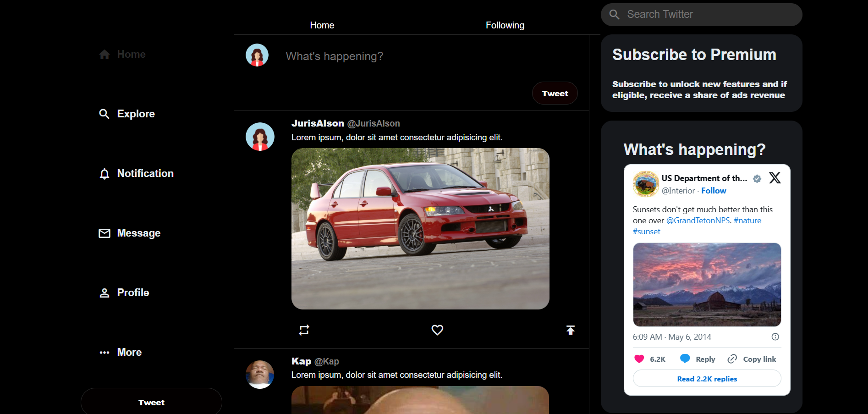
Task: Click the @JurisAlson handle
Action: [x=374, y=123]
